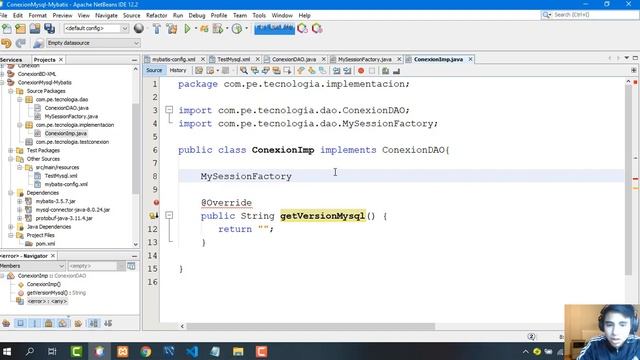Click the Uncomment code editor icon
The height and width of the screenshot is (360, 640).
(x=396, y=71)
